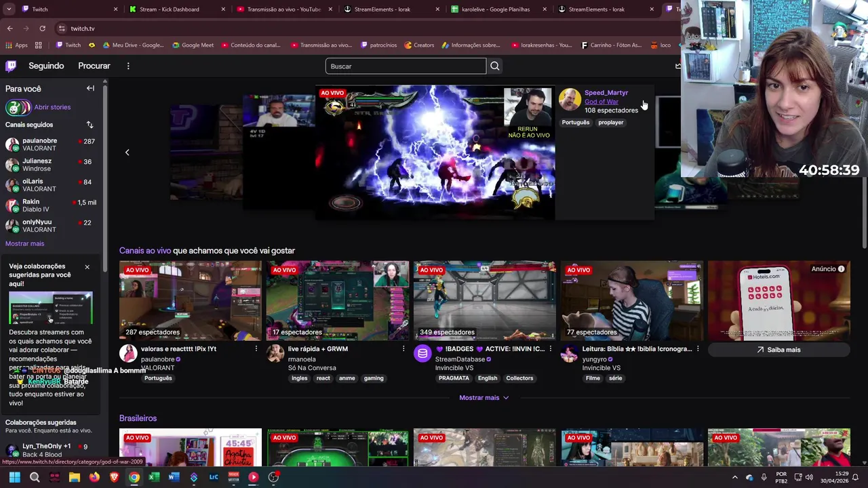Sort the Canais seguidos list
868x488 pixels.
(x=90, y=125)
